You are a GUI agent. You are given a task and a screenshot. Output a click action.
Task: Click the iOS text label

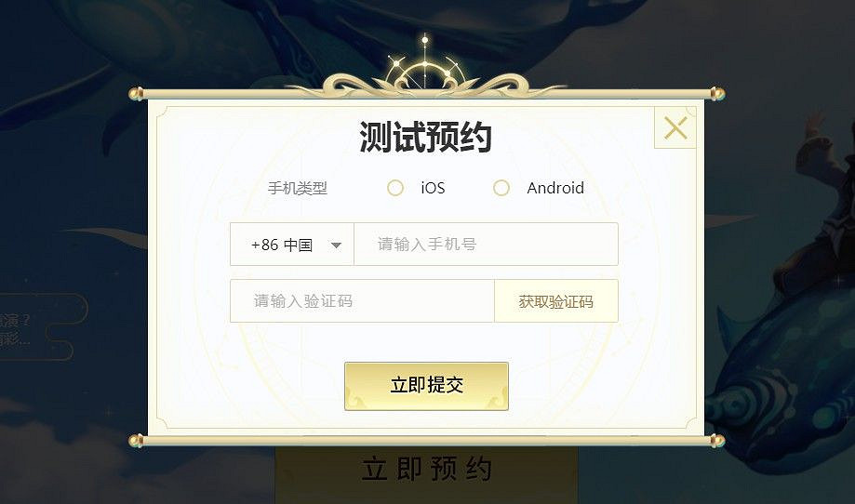point(433,188)
